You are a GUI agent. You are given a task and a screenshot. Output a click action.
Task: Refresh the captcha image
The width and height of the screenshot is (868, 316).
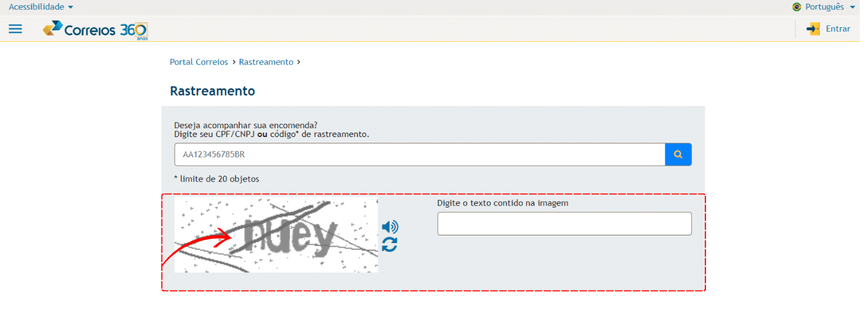[390, 244]
